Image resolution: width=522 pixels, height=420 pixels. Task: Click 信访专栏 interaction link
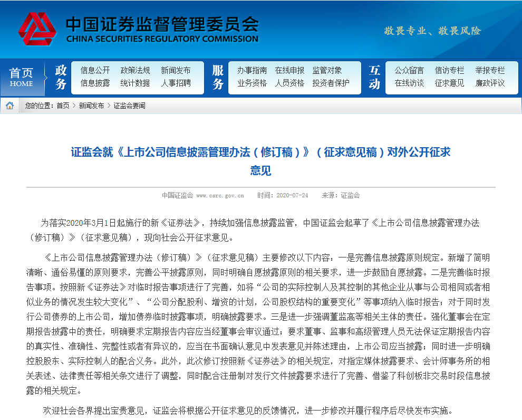pos(449,70)
